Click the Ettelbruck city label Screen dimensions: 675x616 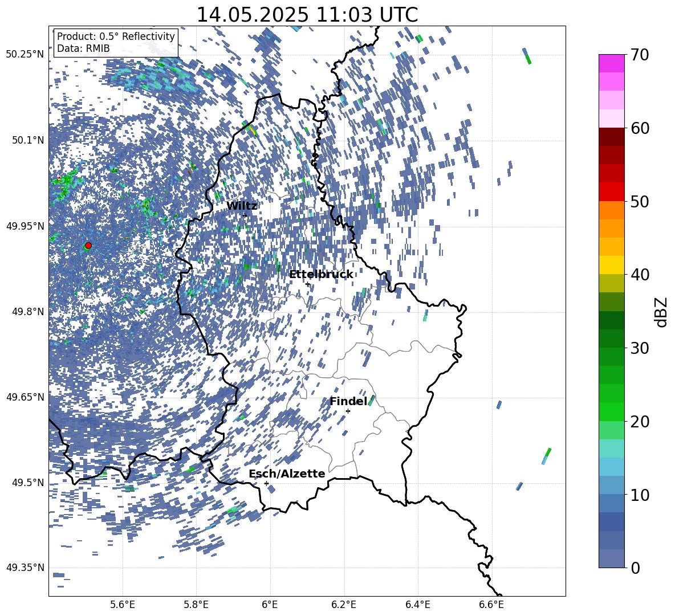(321, 275)
